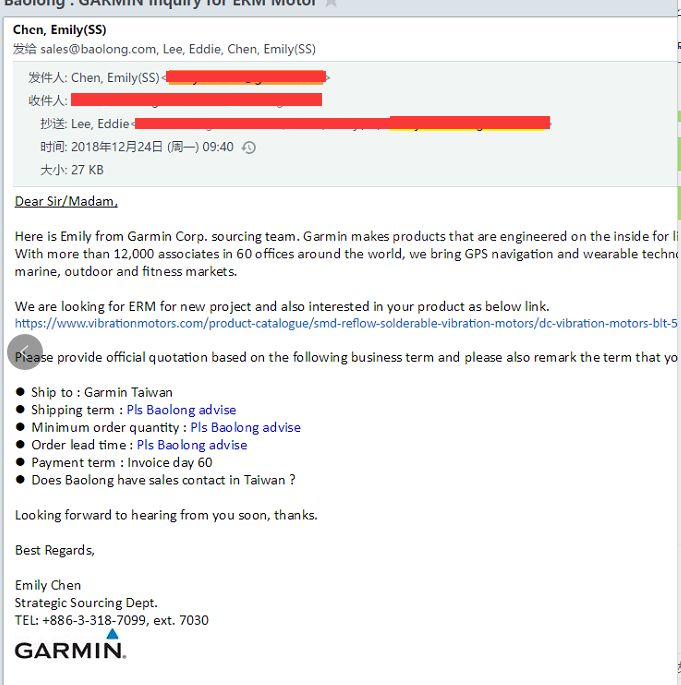The image size is (681, 685).
Task: Click the line 'Ship to : Garmin Taiwan'
Action: click(102, 392)
